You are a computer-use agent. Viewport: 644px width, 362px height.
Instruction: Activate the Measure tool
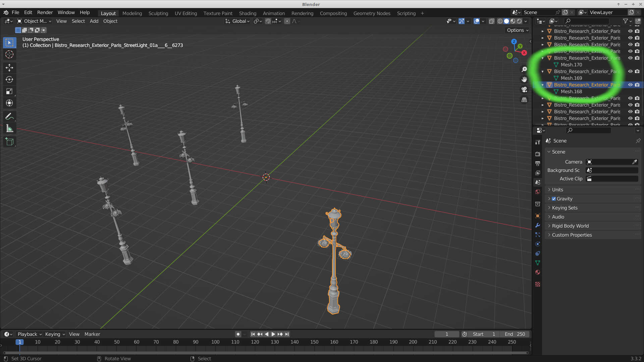[9, 128]
